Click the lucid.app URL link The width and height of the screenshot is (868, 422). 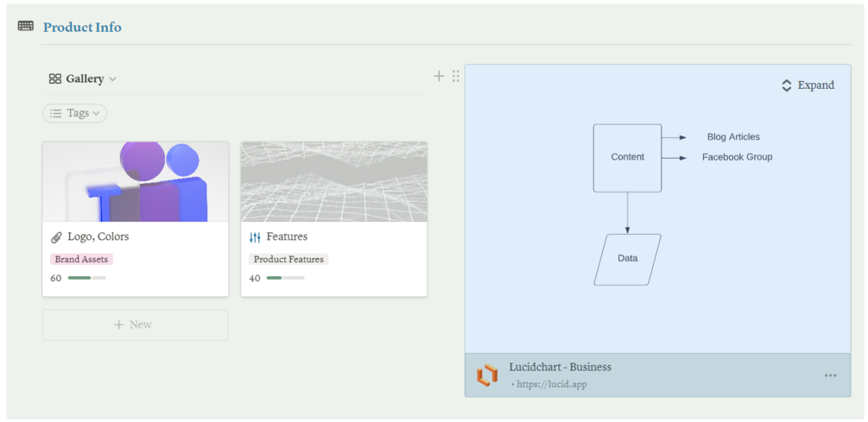point(551,384)
